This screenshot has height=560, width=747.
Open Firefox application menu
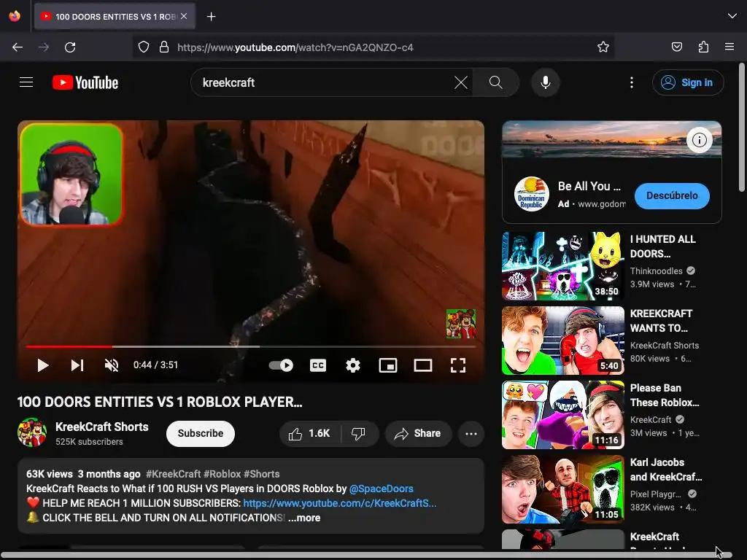(729, 47)
